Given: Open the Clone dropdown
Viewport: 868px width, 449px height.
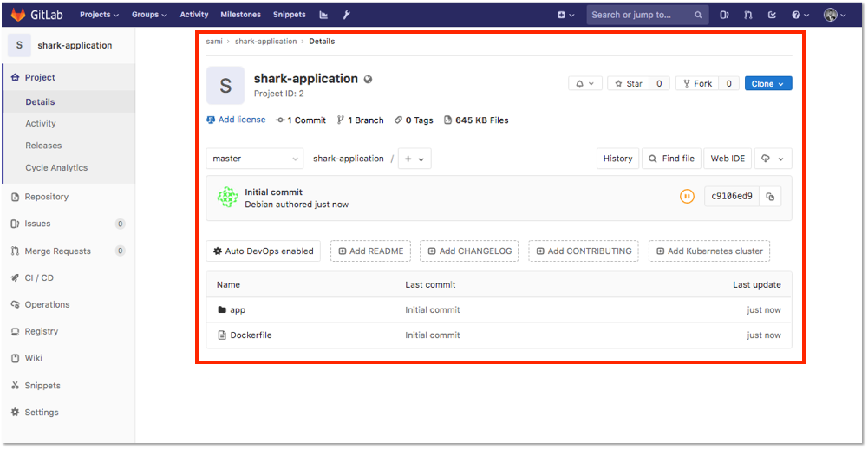Looking at the screenshot, I should (x=768, y=83).
